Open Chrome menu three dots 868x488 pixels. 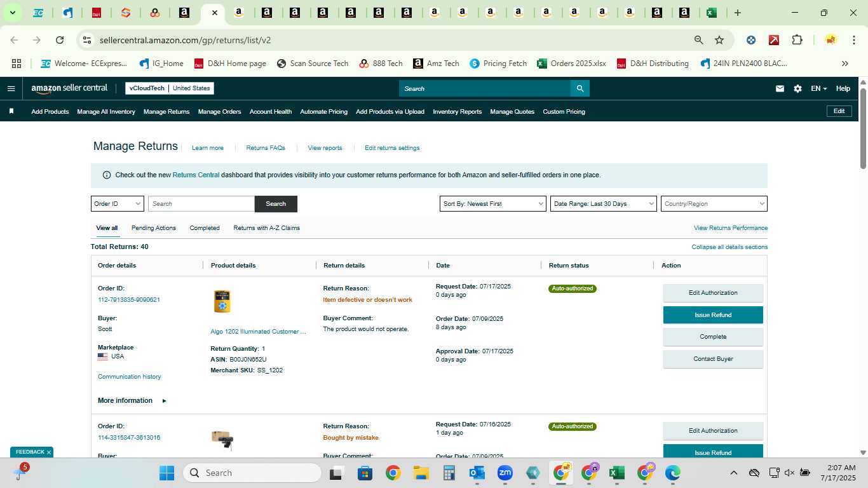click(853, 40)
